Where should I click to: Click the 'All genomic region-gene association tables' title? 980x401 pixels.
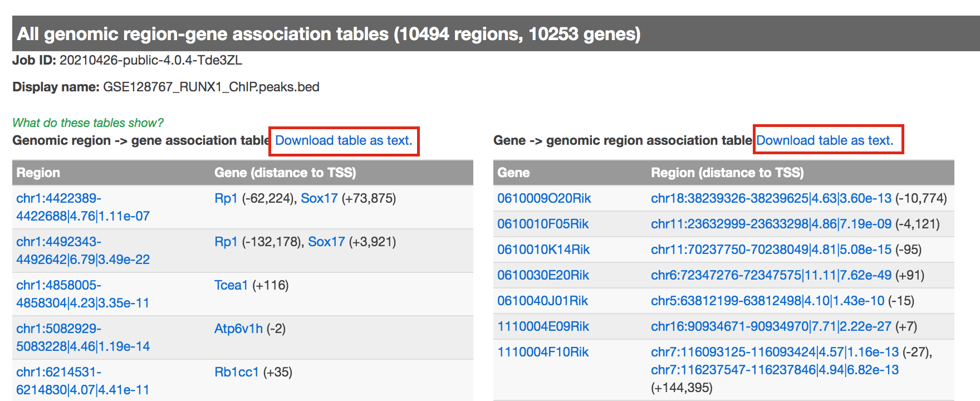pos(329,34)
